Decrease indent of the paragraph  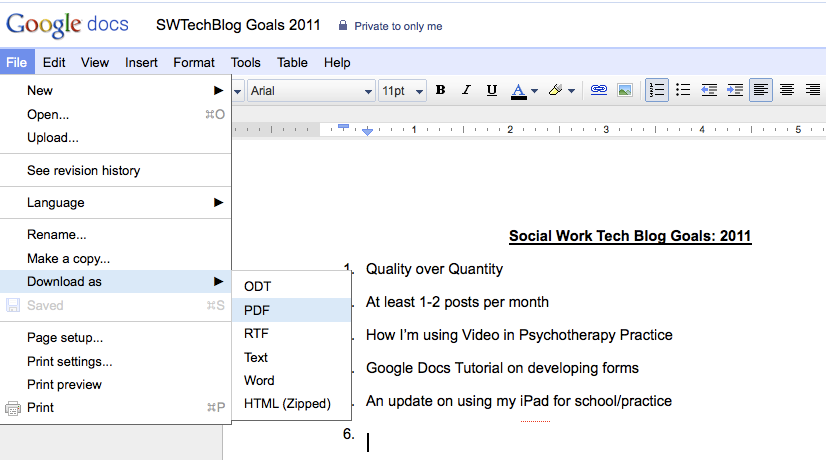pos(709,90)
